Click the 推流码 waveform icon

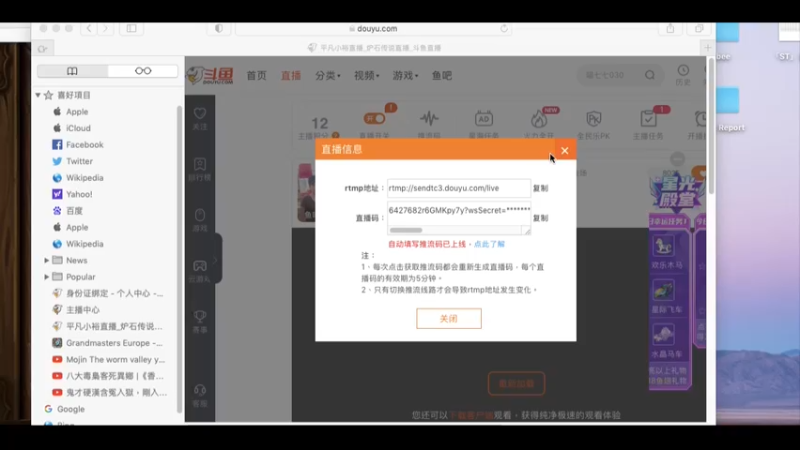pos(429,119)
